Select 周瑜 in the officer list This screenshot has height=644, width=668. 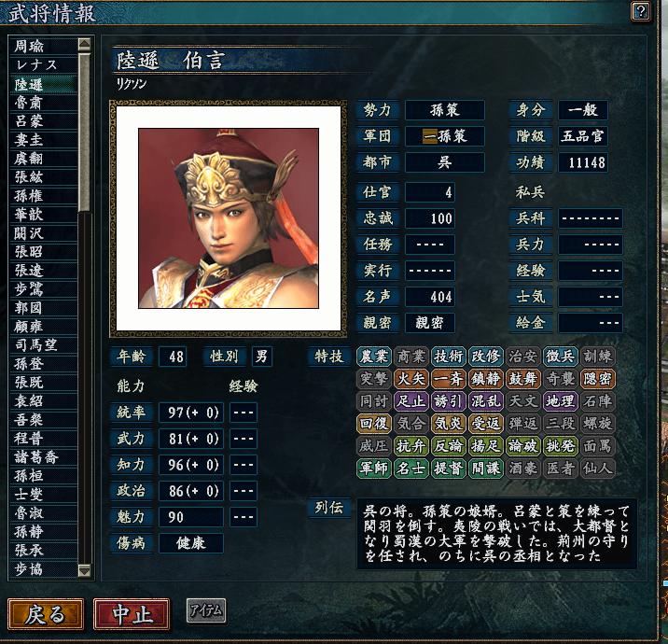(x=43, y=46)
